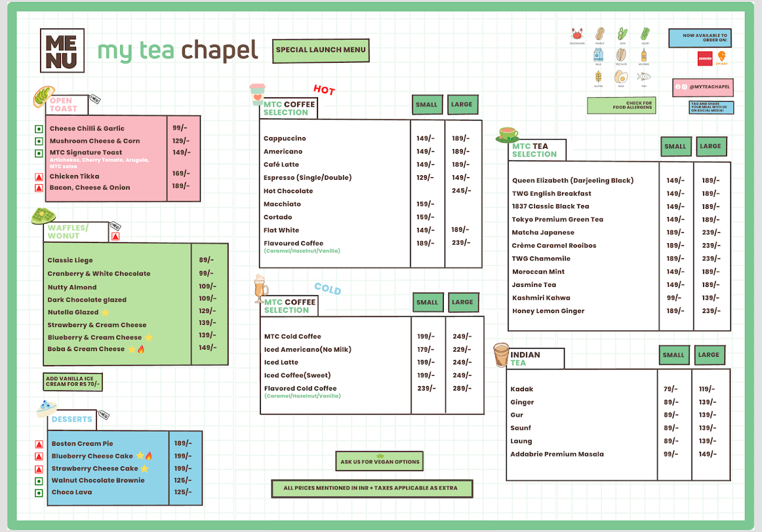The image size is (762, 532).
Task: Click the Swiggy logo
Action: point(721,58)
